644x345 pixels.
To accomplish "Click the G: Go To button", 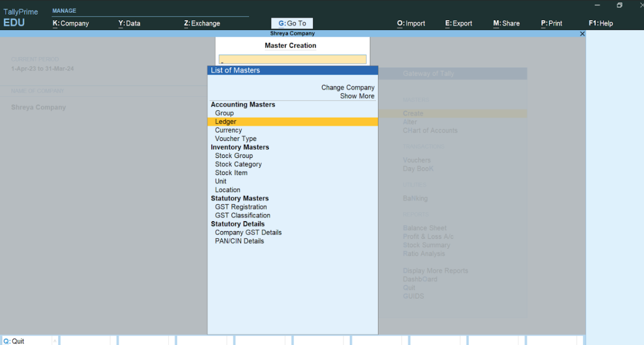I will (x=292, y=23).
